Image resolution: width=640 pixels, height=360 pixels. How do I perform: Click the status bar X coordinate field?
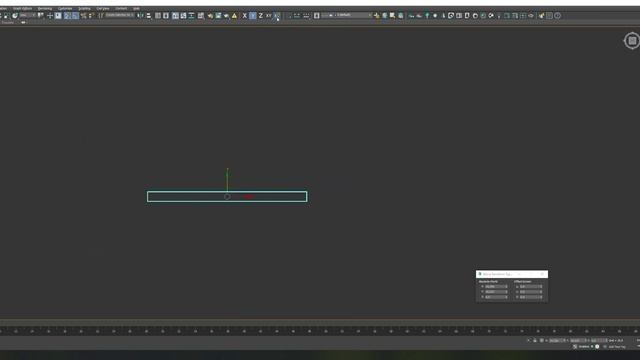(x=556, y=340)
